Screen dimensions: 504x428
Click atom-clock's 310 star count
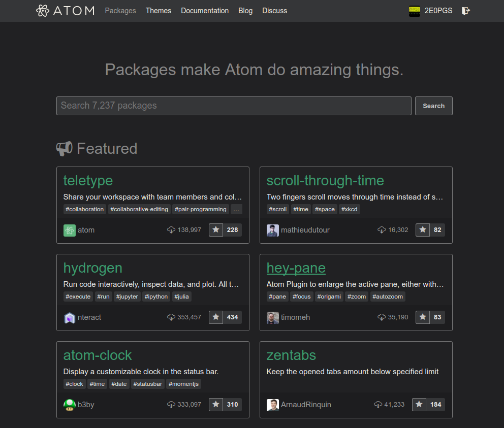click(x=232, y=405)
